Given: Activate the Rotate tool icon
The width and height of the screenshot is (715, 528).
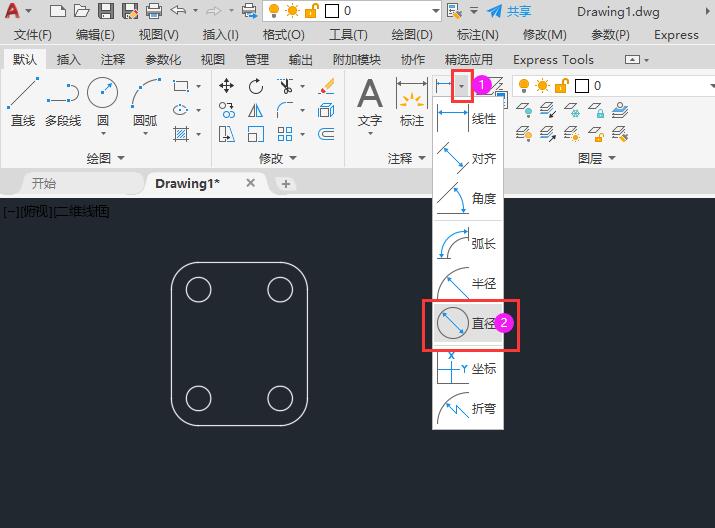Looking at the screenshot, I should (x=256, y=86).
